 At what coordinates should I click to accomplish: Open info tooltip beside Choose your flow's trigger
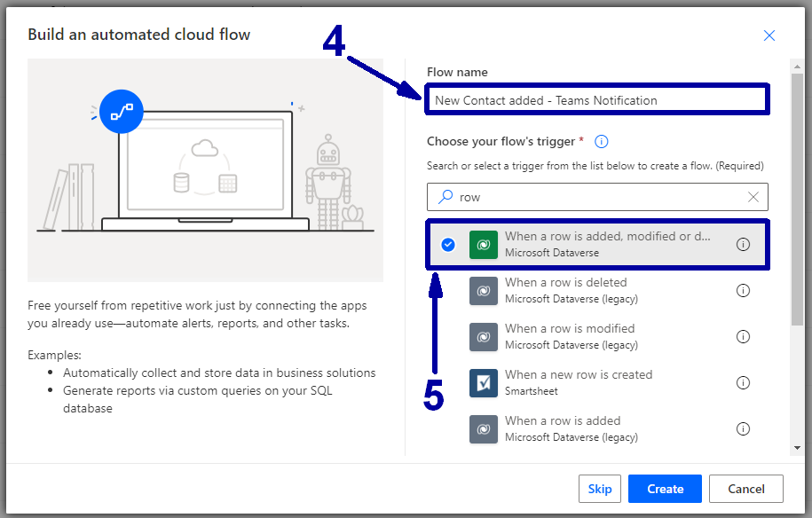click(x=601, y=141)
